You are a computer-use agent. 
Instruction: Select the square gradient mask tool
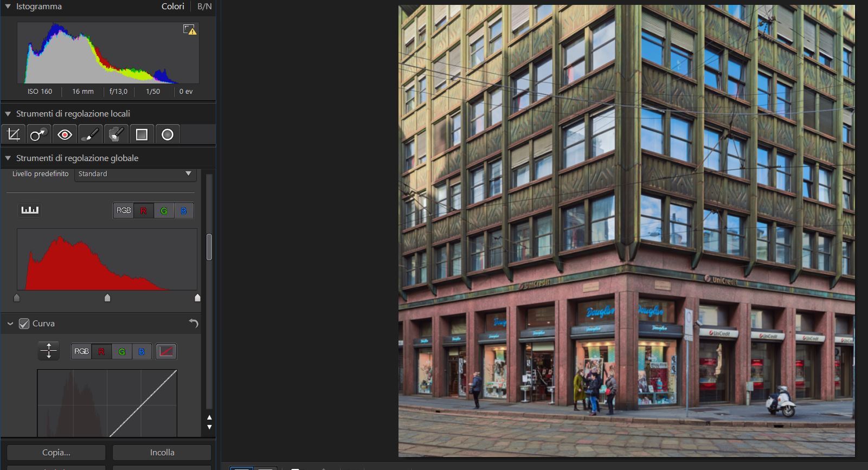click(x=142, y=134)
